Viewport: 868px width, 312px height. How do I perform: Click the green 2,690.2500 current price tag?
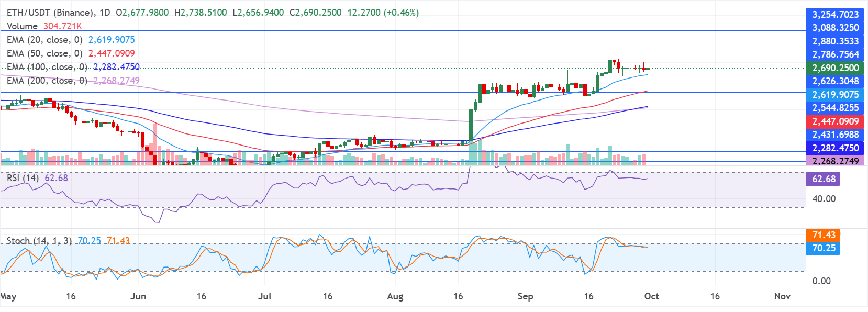(835, 68)
